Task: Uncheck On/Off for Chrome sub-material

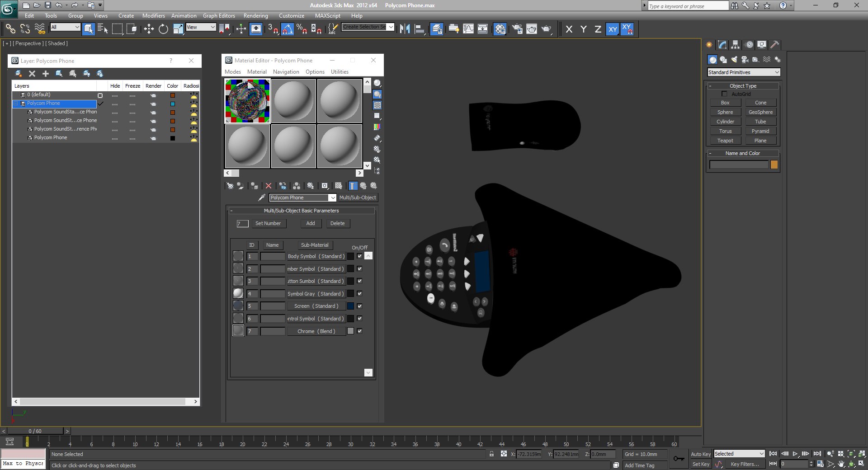Action: (359, 331)
